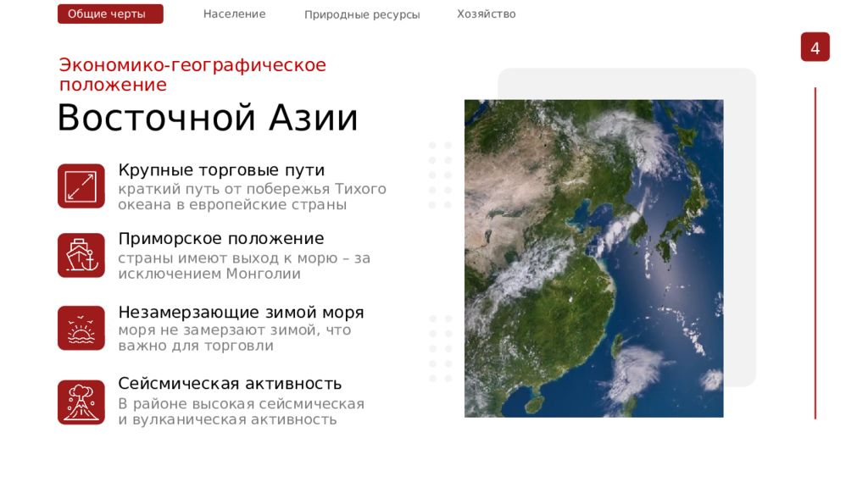Screen dimensions: 868x488
Task: Select subtitle Экономико-географическое положение
Action: click(192, 75)
